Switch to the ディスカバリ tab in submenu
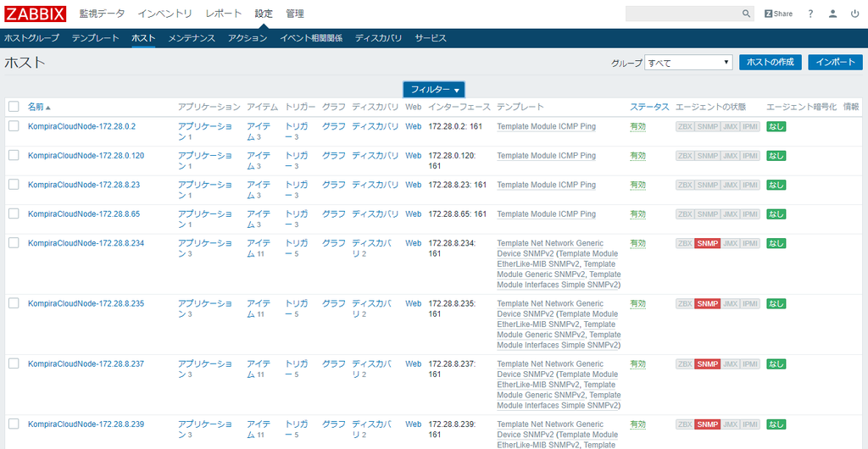 pos(379,38)
